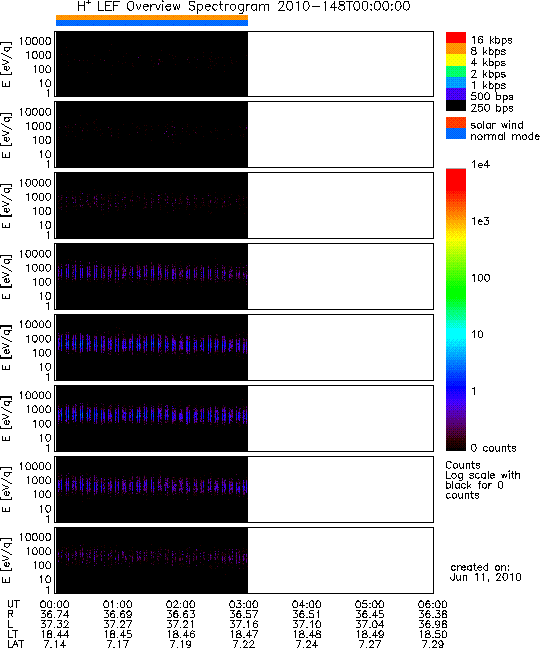The height and width of the screenshot is (648, 540).
Task: Click the LT value 18.44
Action: click(55, 634)
